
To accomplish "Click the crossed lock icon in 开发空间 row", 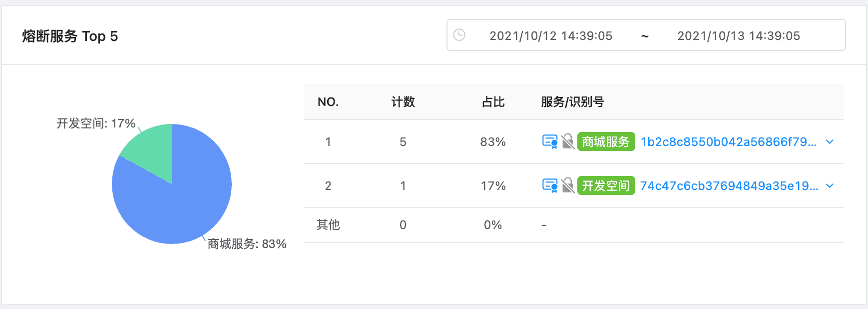I will tap(568, 185).
